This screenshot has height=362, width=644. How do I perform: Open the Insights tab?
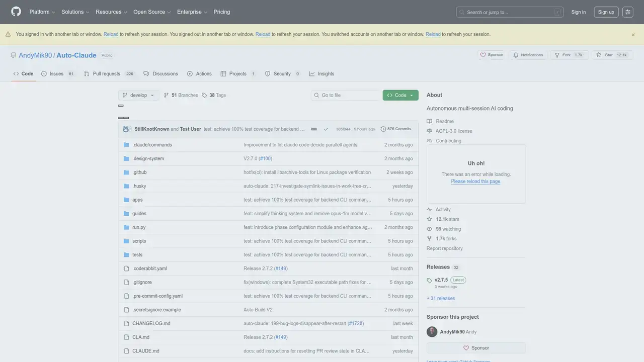pos(326,74)
